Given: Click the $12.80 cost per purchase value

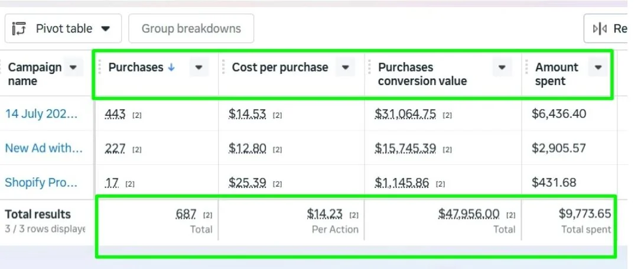Looking at the screenshot, I should 247,148.
